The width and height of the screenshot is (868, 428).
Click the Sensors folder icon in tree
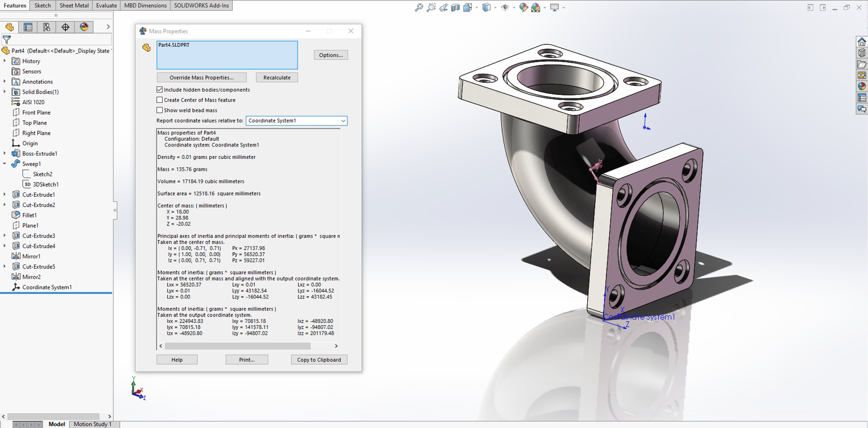[16, 71]
